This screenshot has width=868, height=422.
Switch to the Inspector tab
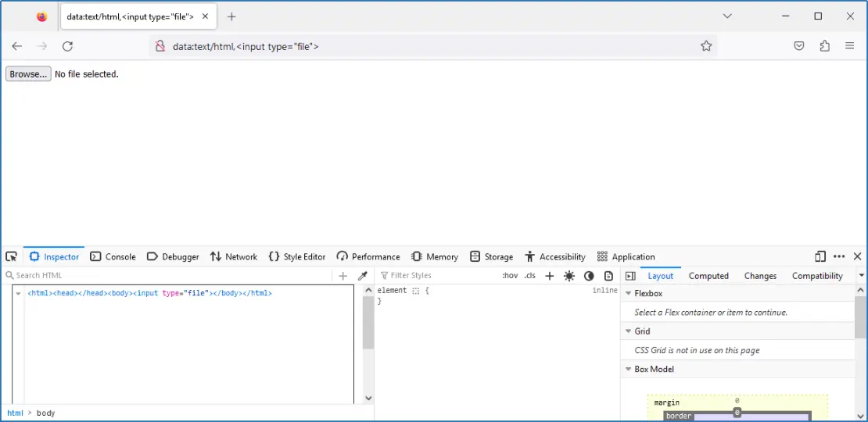[54, 256]
